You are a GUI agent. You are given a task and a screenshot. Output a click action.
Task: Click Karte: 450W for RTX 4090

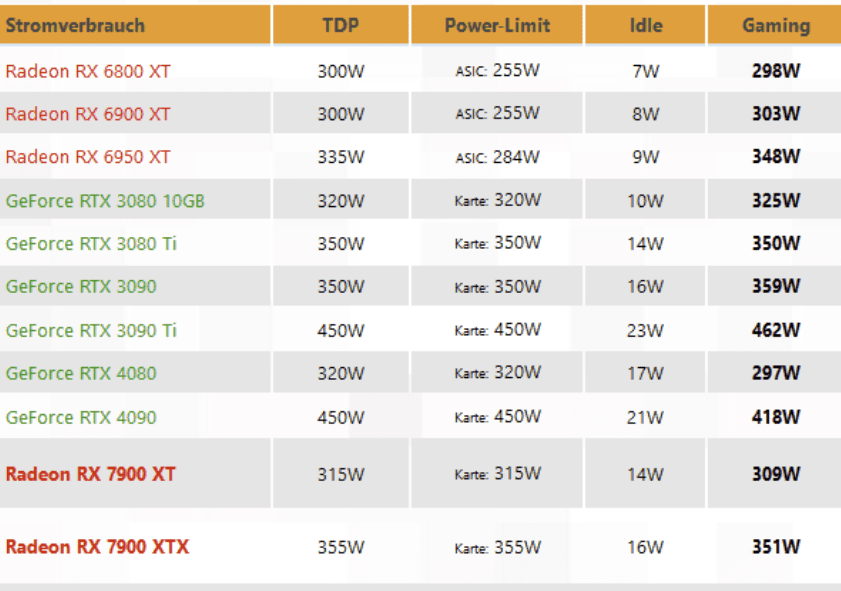(497, 417)
